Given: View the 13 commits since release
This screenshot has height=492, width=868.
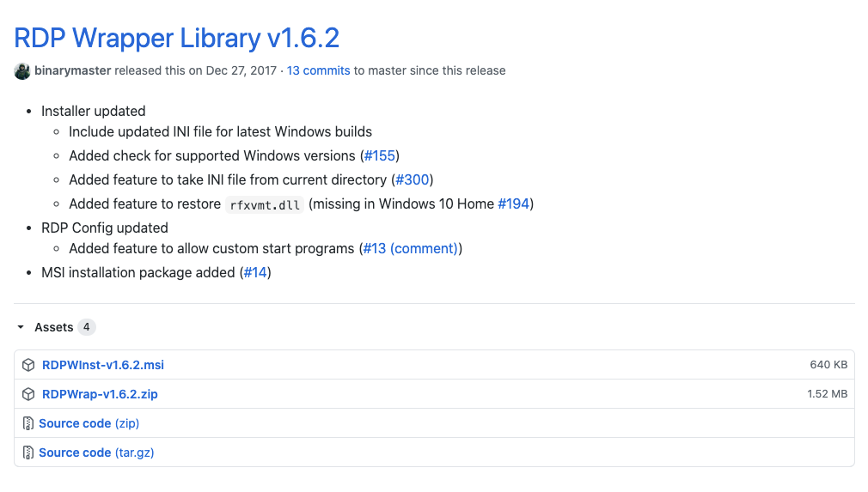Looking at the screenshot, I should click(x=318, y=70).
